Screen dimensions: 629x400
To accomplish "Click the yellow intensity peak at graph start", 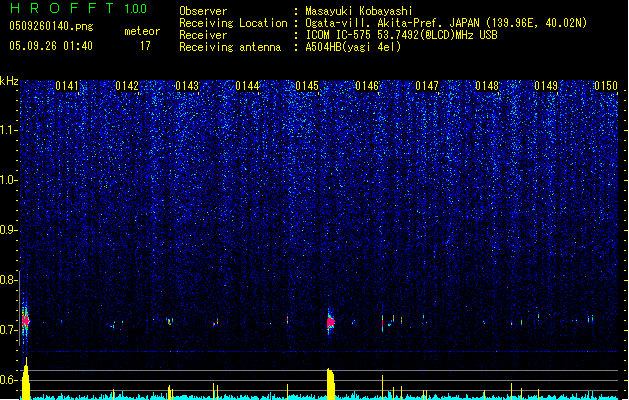I will (x=26, y=378).
